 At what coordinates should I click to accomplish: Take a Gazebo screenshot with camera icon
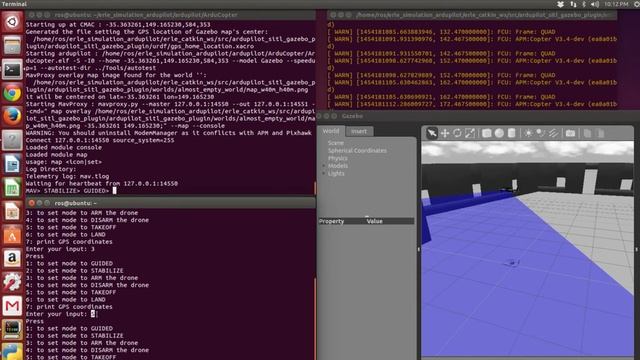(x=570, y=133)
